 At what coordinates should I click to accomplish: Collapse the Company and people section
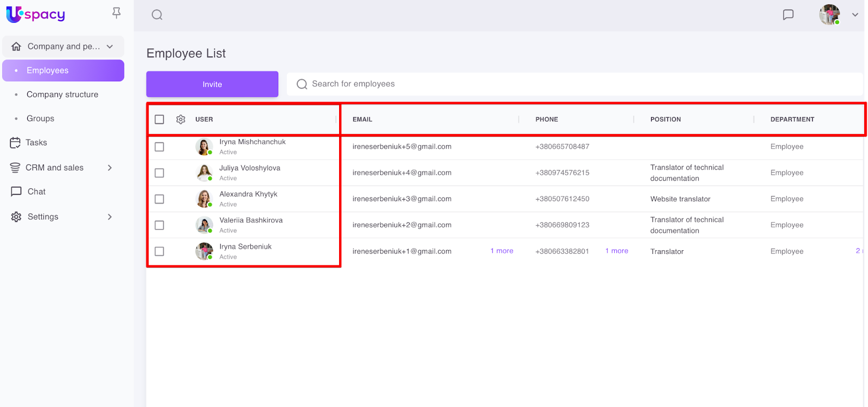click(110, 47)
